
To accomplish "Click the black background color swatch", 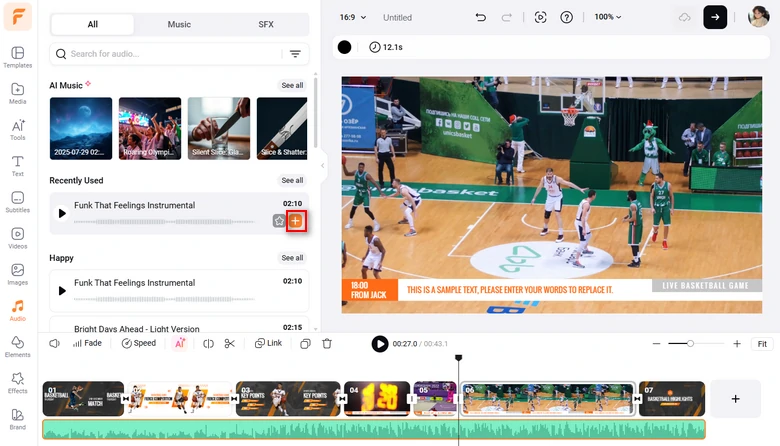I will click(x=344, y=47).
